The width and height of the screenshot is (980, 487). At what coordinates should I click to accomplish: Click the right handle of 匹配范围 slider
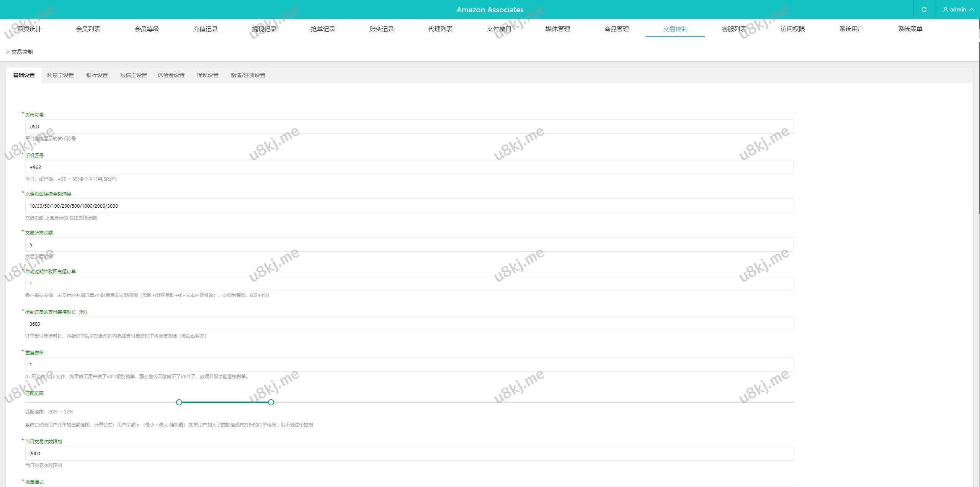pos(271,402)
